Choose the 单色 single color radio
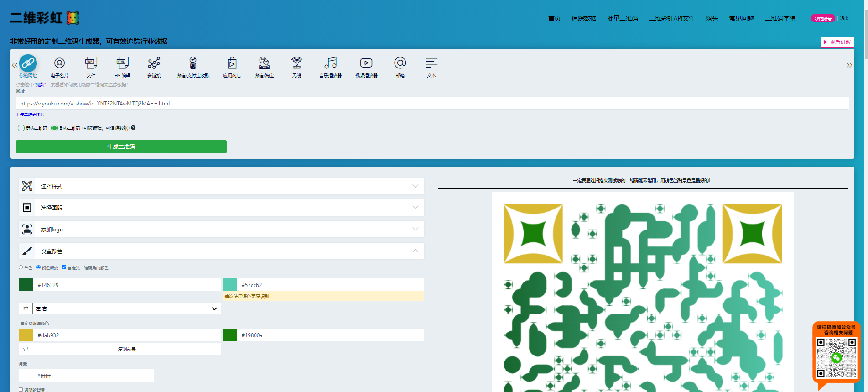Image resolution: width=868 pixels, height=392 pixels. click(21, 267)
